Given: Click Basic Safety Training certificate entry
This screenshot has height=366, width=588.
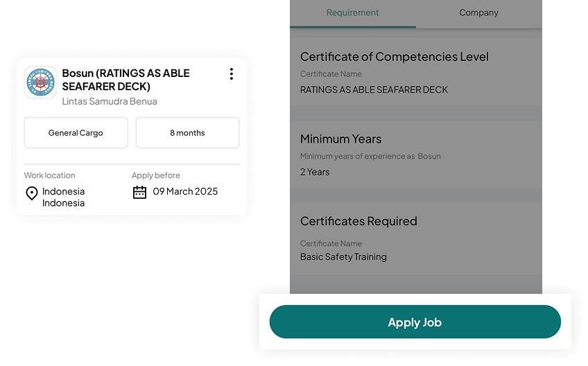Looking at the screenshot, I should click(343, 256).
